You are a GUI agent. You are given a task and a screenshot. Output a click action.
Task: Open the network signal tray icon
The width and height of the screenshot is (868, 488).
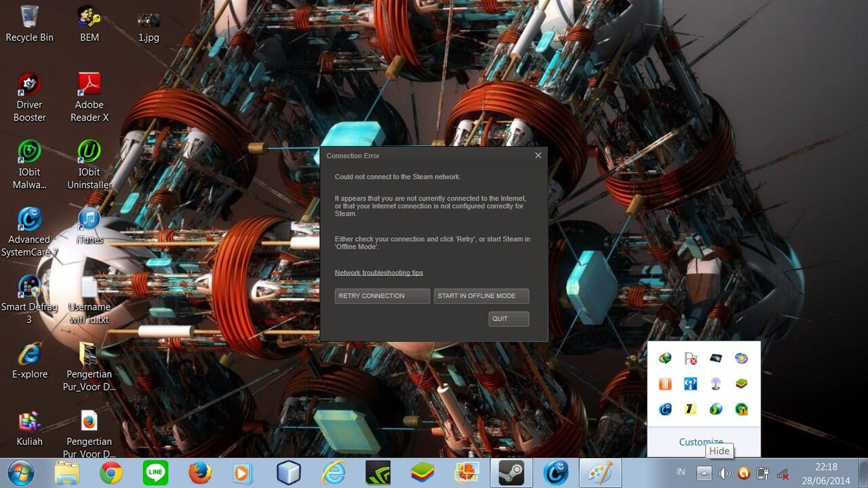pyautogui.click(x=783, y=473)
